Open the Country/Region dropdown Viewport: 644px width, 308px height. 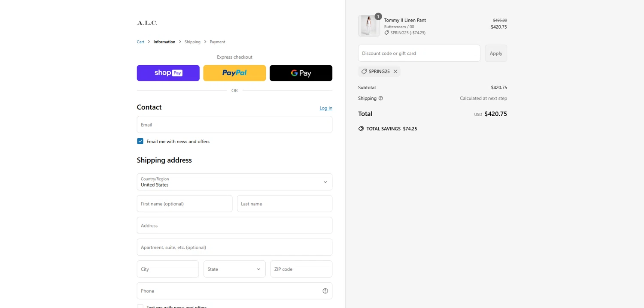click(x=234, y=182)
